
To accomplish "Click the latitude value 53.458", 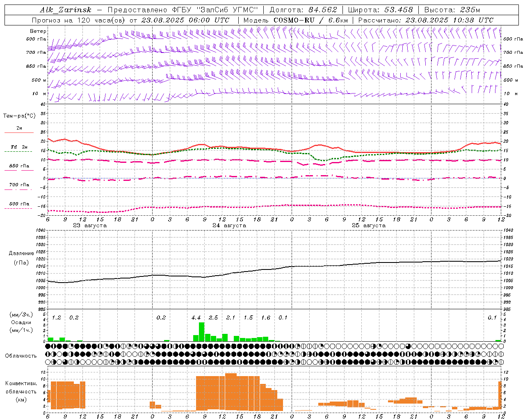I will click(x=399, y=10).
